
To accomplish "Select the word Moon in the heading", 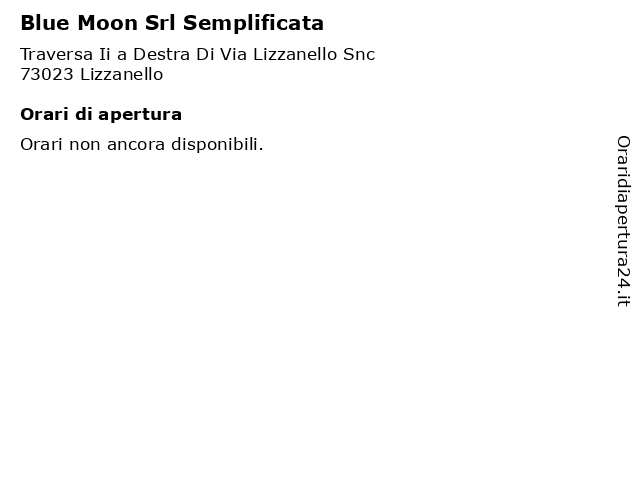I will 107,23.
